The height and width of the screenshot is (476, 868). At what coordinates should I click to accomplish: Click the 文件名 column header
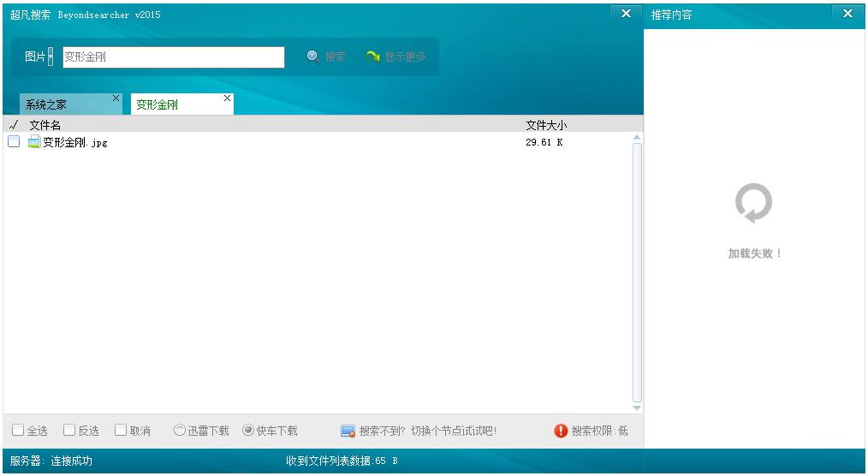click(45, 125)
